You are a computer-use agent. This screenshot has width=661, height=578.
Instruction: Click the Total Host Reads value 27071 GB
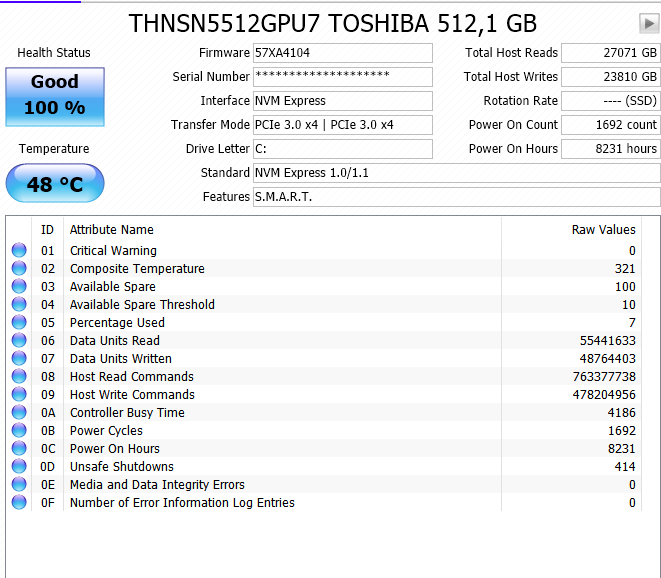(610, 53)
